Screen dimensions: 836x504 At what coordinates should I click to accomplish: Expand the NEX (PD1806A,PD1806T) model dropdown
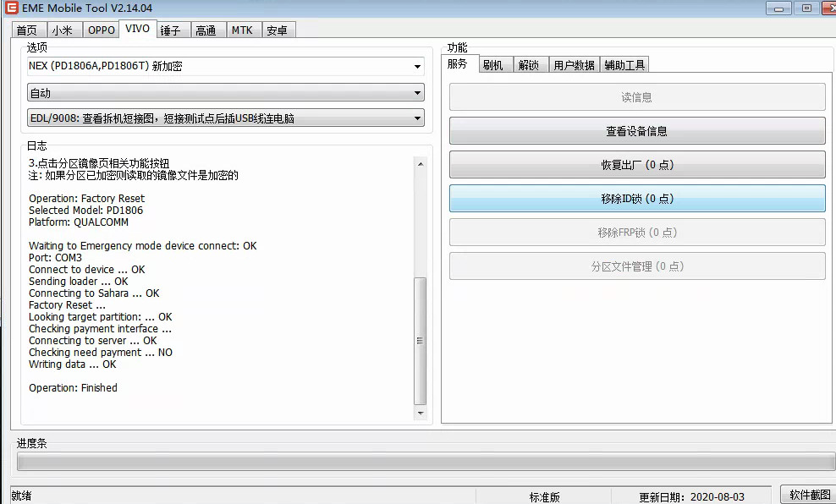pos(226,66)
